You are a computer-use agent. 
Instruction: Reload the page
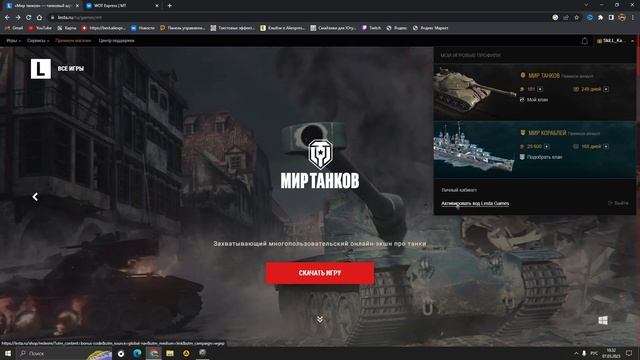(29, 18)
